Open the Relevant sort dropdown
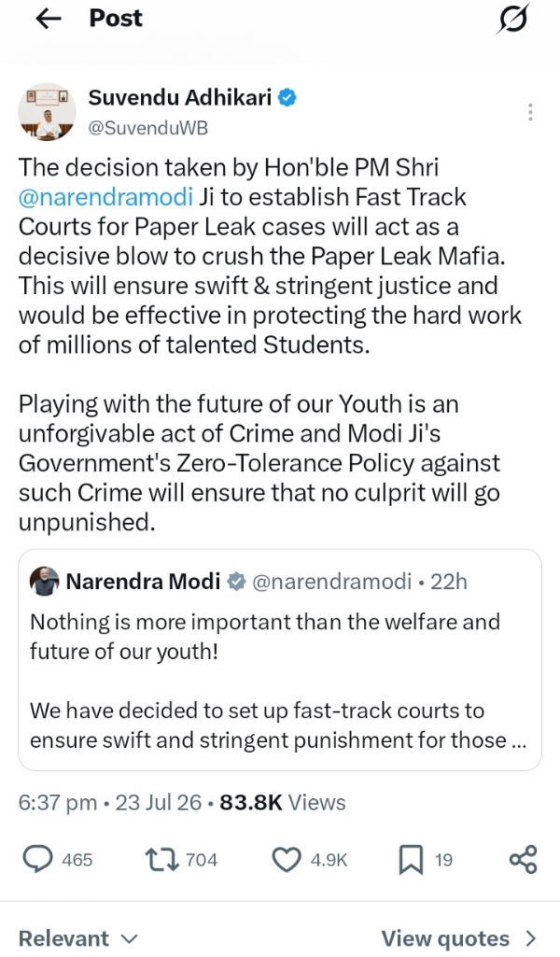Image resolution: width=560 pixels, height=957 pixels. pos(78,938)
